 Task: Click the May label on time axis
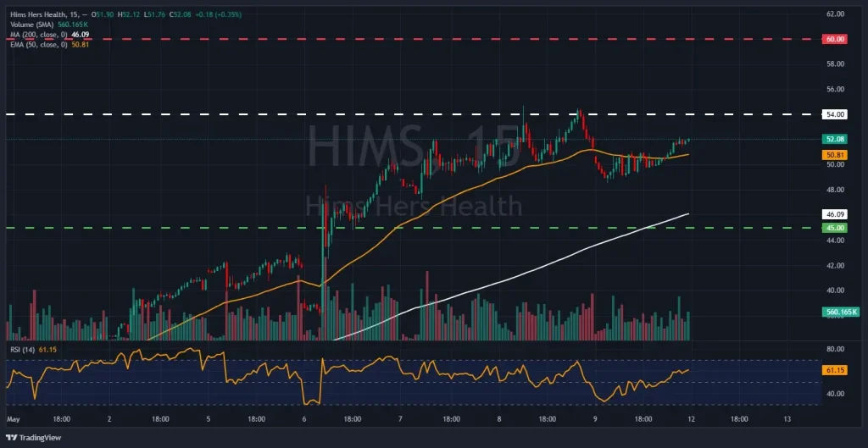(x=12, y=419)
